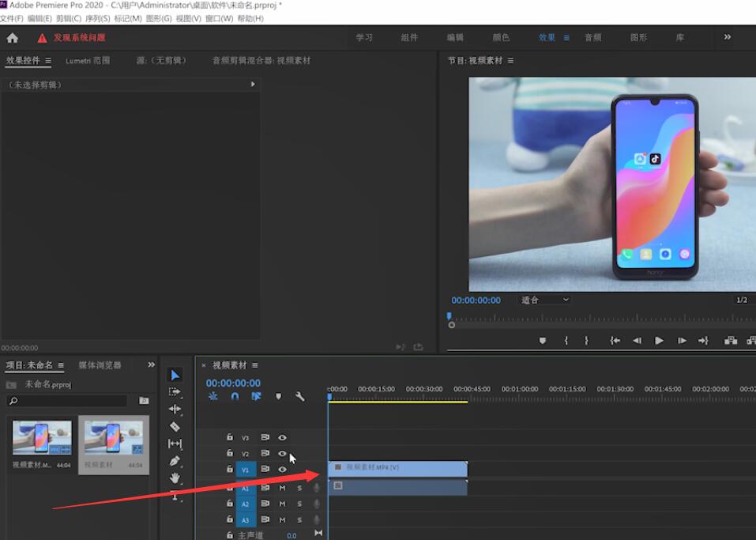Open the 1/2 playback resolution dropdown

[x=743, y=300]
